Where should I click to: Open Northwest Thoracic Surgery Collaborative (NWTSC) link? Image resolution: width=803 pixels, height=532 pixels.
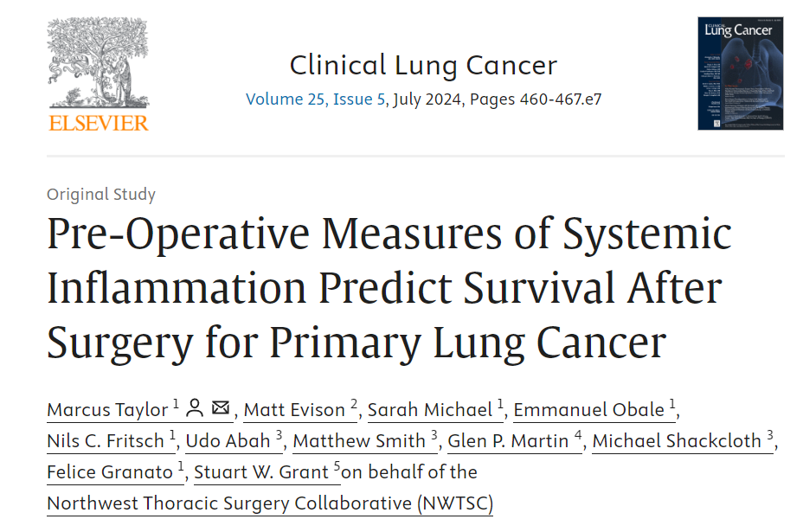[270, 503]
